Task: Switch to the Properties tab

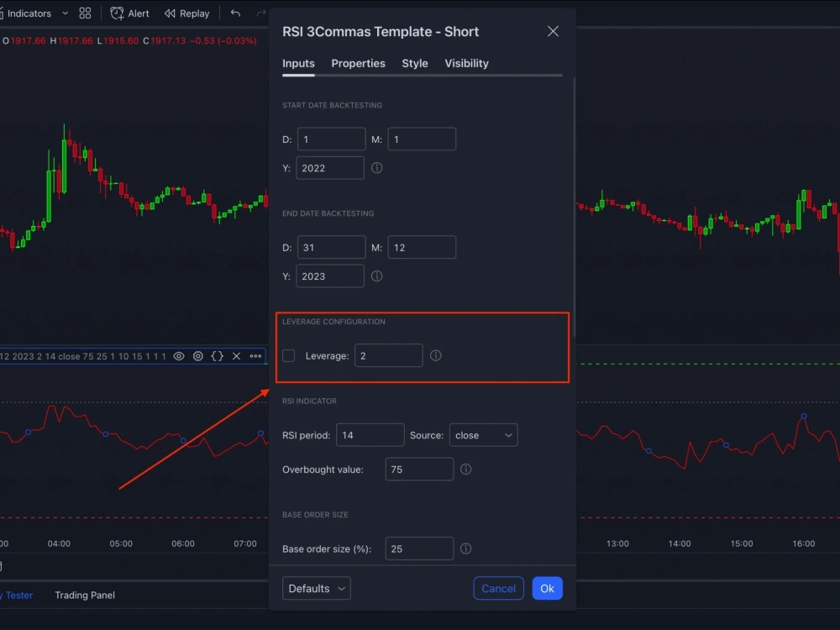Action: (358, 63)
